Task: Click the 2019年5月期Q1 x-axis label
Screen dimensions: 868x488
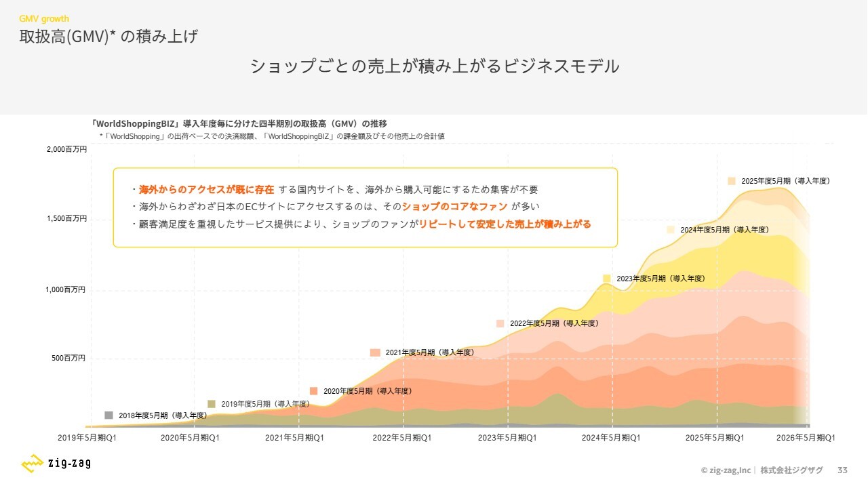Action: 87,438
